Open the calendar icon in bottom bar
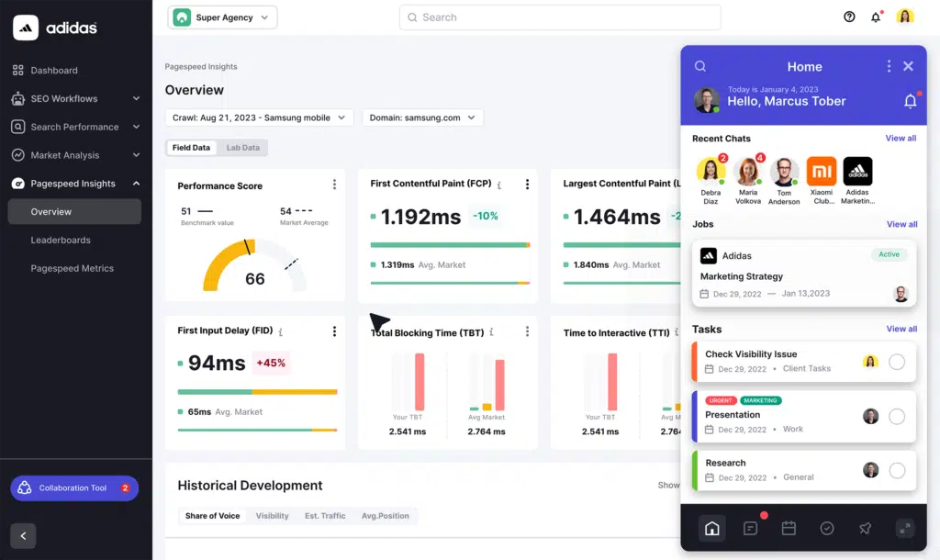The height and width of the screenshot is (560, 940). click(789, 528)
